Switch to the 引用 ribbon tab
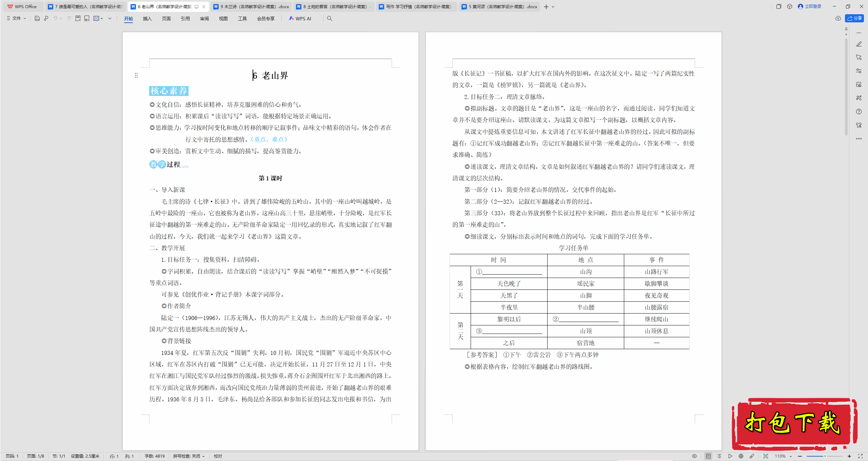The image size is (868, 461). pyautogui.click(x=185, y=19)
